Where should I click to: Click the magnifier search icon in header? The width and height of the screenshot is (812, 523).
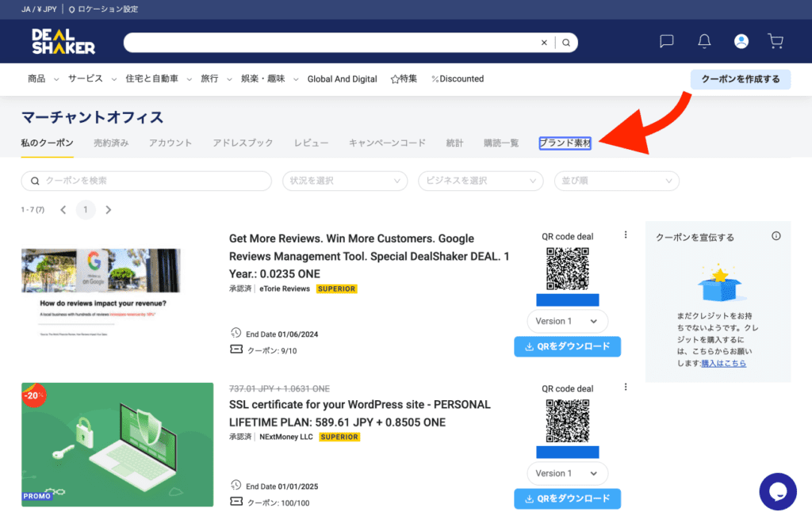point(566,43)
